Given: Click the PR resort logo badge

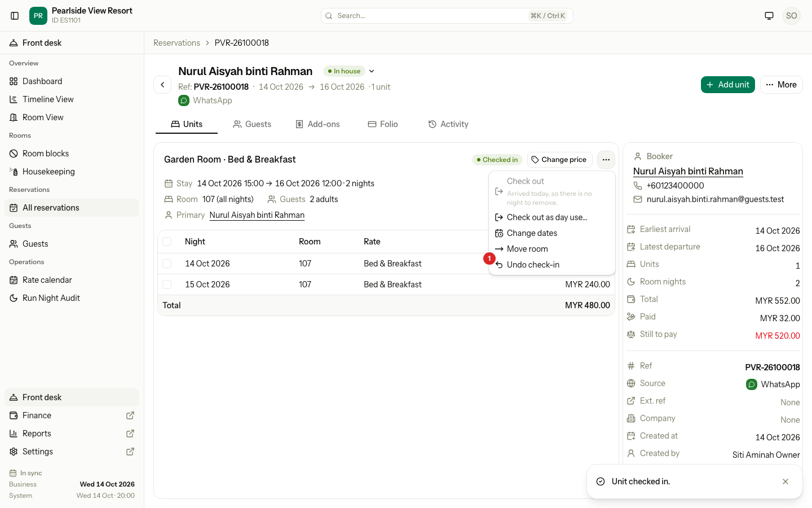Looking at the screenshot, I should click(38, 16).
